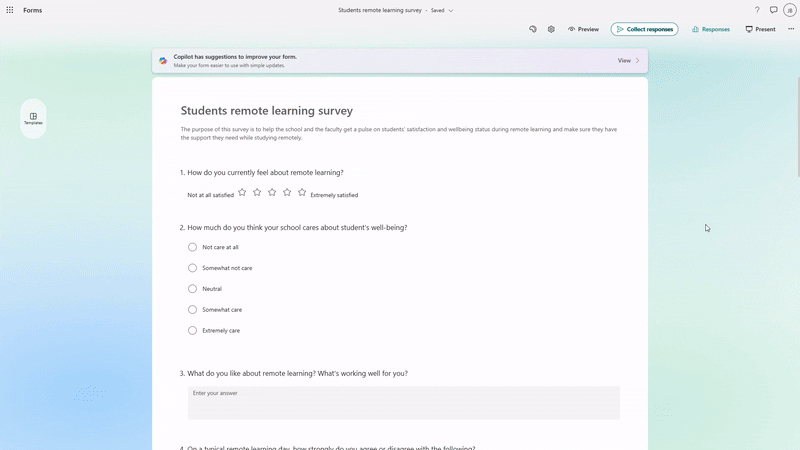Click the 'Enter your answer' text box

(x=404, y=403)
